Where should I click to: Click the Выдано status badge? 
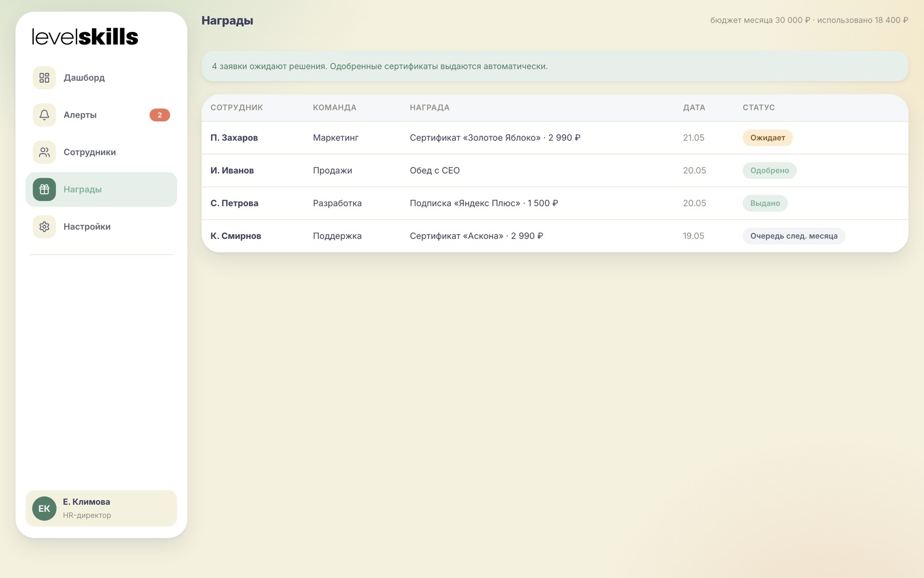[x=765, y=203]
